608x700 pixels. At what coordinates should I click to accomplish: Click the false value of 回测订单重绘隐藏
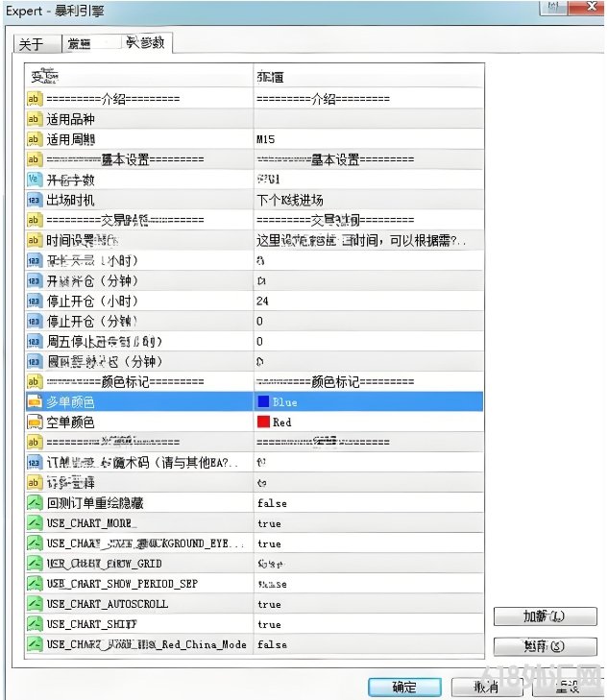coord(272,503)
